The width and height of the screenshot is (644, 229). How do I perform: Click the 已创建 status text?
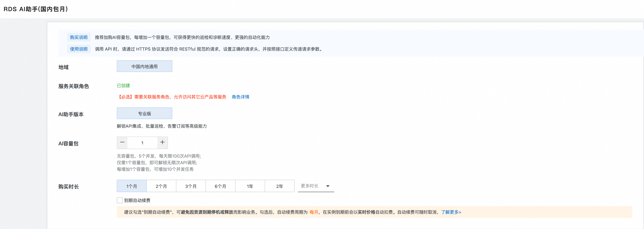pos(124,85)
